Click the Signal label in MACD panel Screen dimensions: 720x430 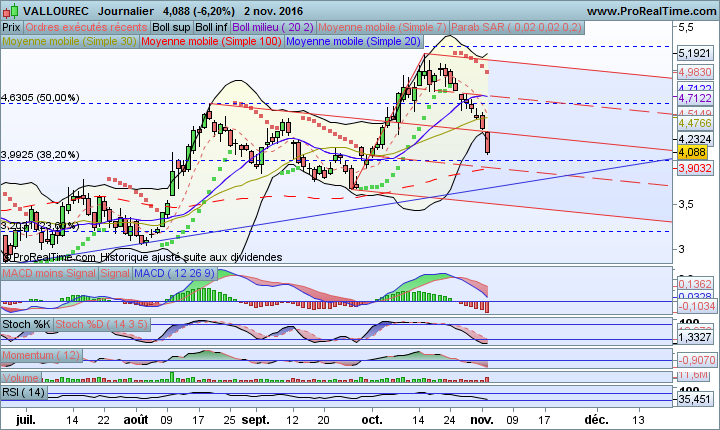click(x=115, y=273)
